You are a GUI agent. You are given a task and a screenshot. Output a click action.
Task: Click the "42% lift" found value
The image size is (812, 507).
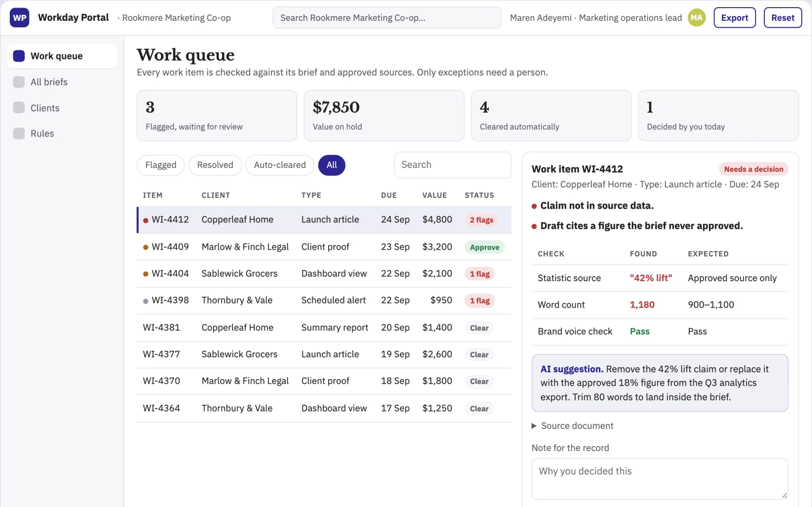click(x=651, y=278)
